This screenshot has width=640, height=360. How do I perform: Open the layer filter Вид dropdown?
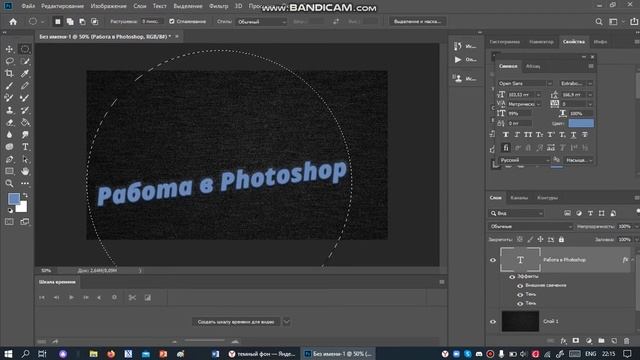click(516, 213)
